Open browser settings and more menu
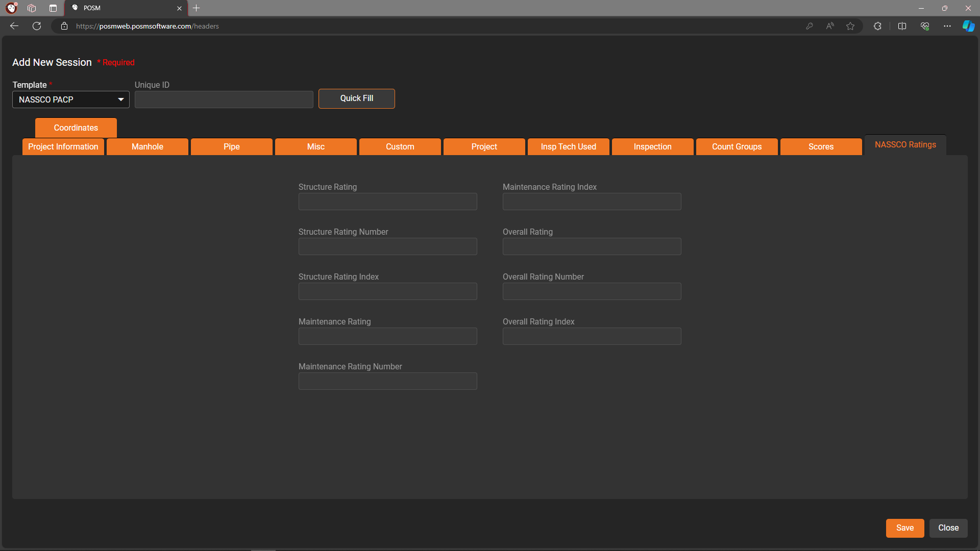980x551 pixels. tap(947, 26)
